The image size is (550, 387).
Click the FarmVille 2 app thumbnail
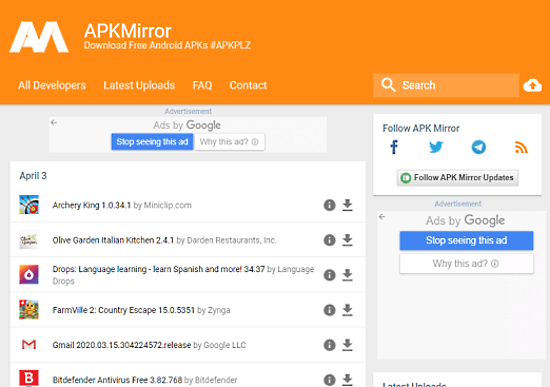point(29,309)
